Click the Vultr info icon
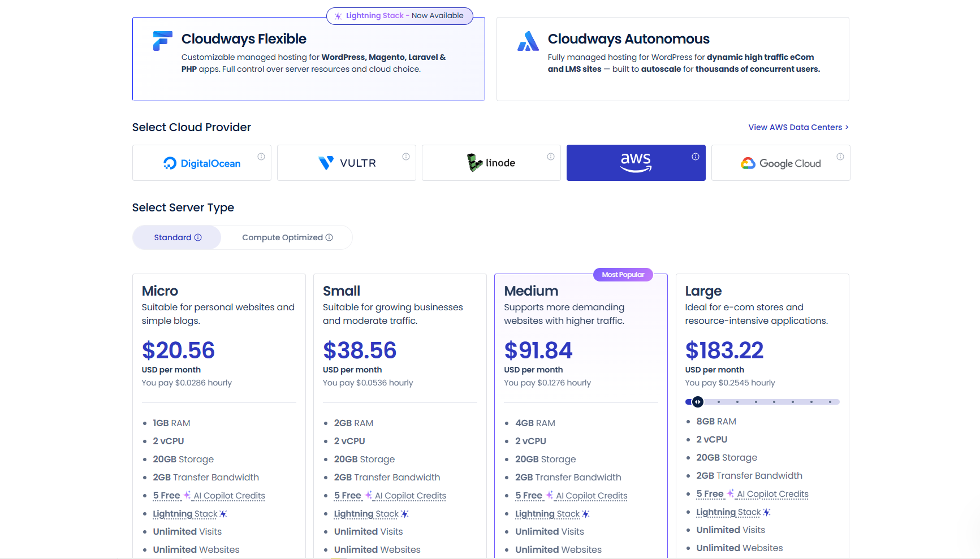 pos(406,157)
